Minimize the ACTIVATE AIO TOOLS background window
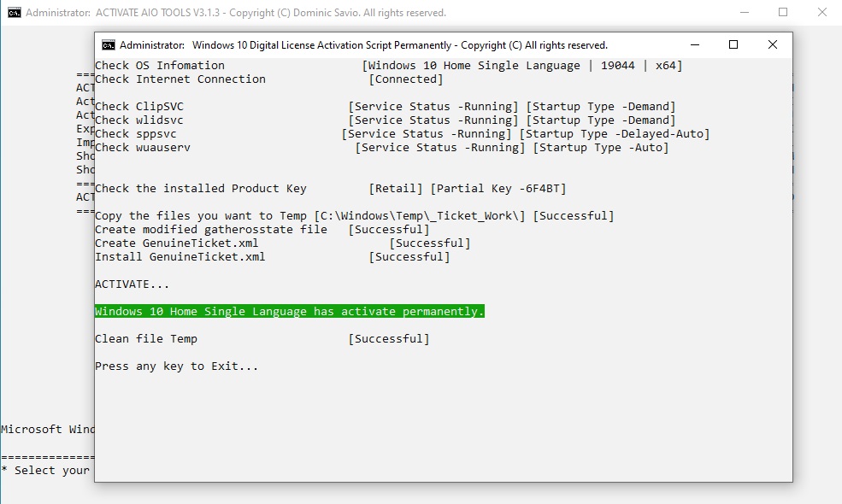This screenshot has height=504, width=842. (744, 13)
